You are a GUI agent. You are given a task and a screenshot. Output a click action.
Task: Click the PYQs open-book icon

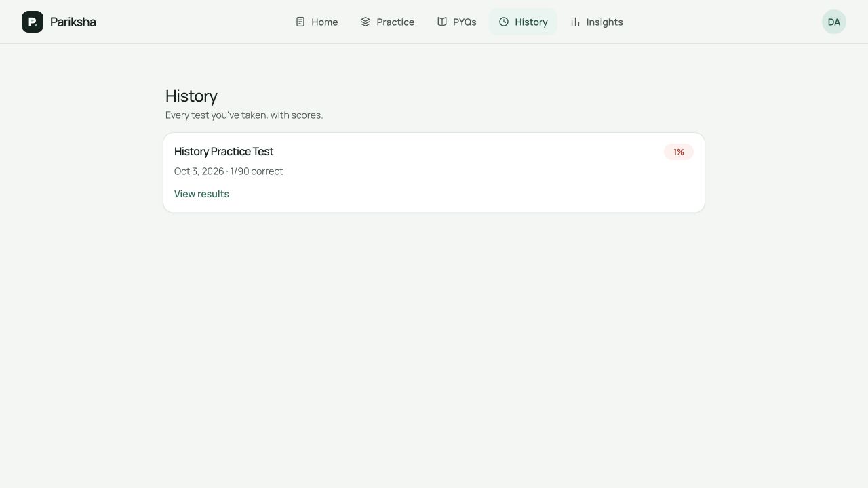tap(442, 22)
